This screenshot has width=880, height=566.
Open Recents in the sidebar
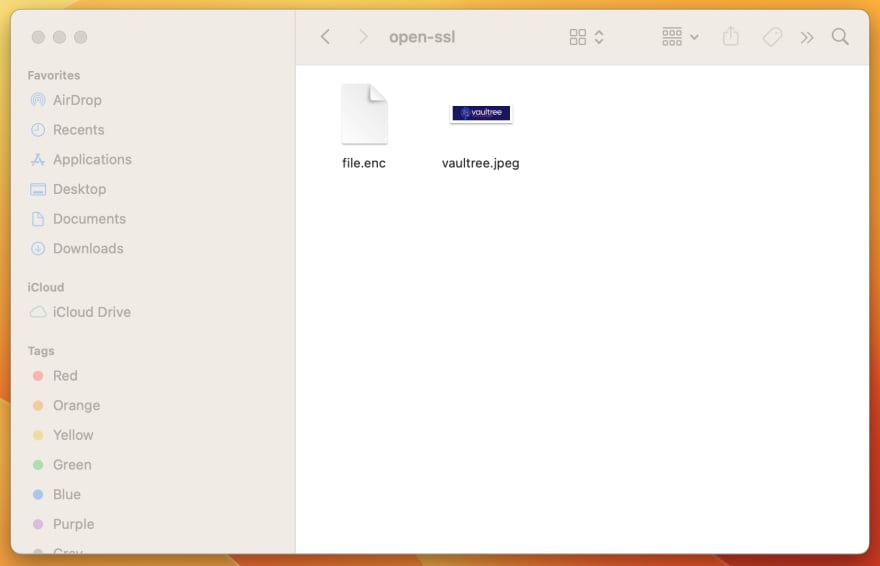pos(79,130)
